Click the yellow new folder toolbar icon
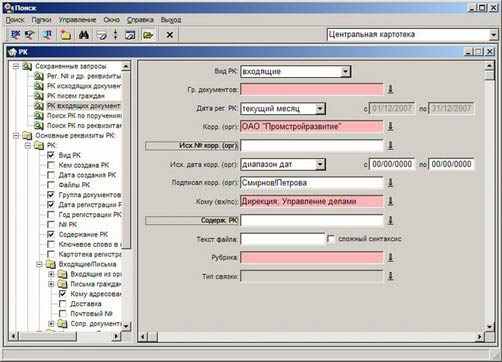Image resolution: width=502 pixels, height=362 pixels. [x=65, y=34]
